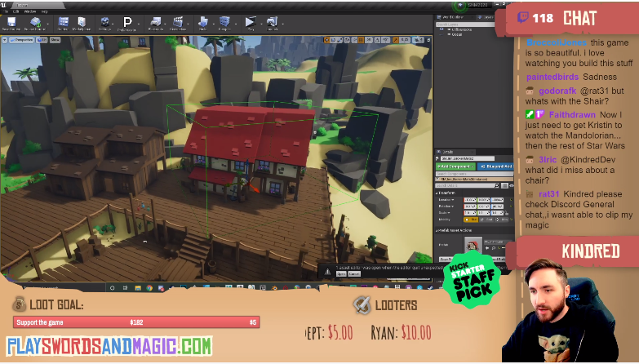Start Play with the toolbar play icon
This screenshot has width=639, height=364.
[251, 23]
